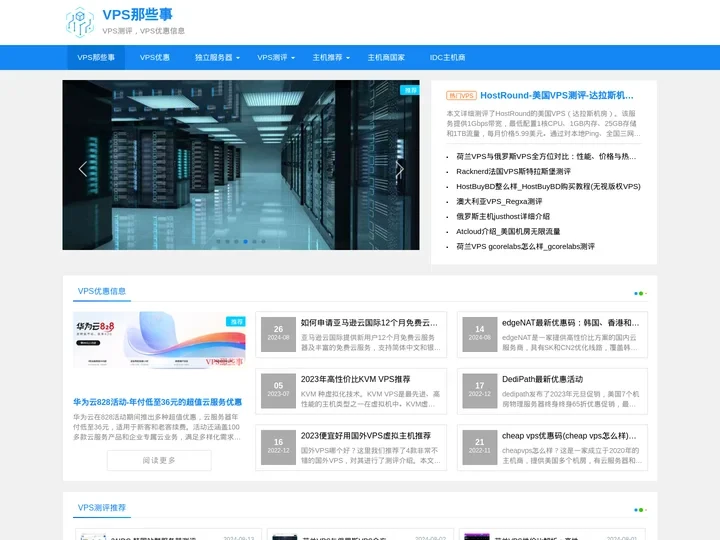Viewport: 720px width, 540px height.
Task: Select the highlighted blue carousel dot
Action: pos(246,242)
